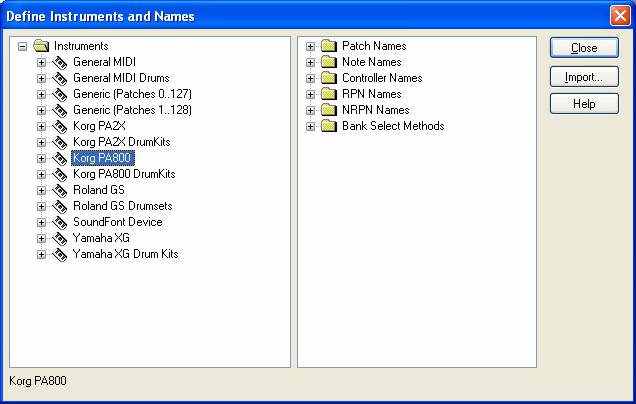Image resolution: width=636 pixels, height=404 pixels.
Task: Click the Import... button
Action: coord(584,77)
